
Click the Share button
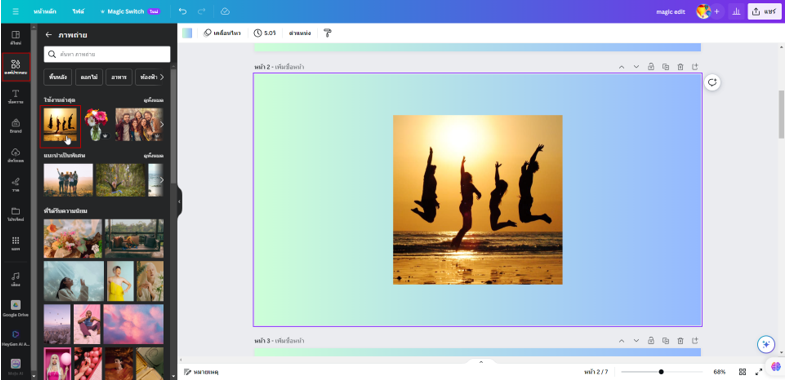764,12
